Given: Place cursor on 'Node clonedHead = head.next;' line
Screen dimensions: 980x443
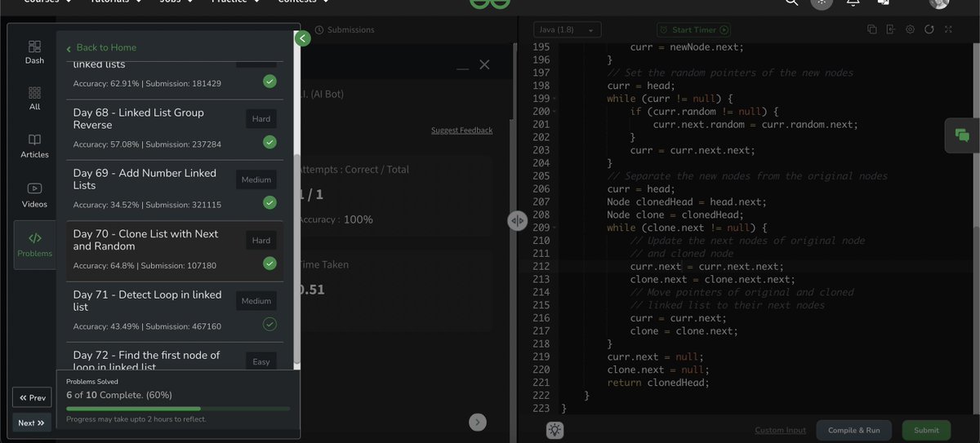Looking at the screenshot, I should pos(687,202).
